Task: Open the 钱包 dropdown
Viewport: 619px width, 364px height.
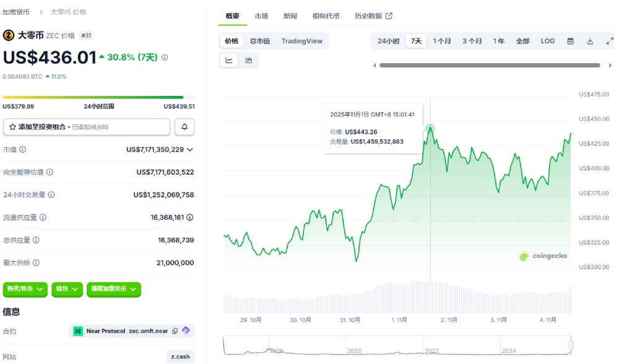Action: [x=67, y=289]
